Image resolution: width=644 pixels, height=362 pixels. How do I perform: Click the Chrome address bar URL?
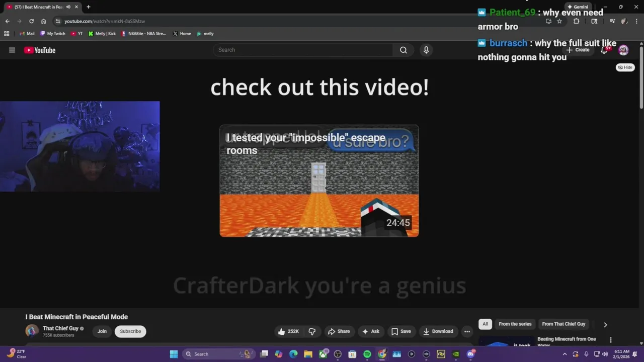click(105, 21)
